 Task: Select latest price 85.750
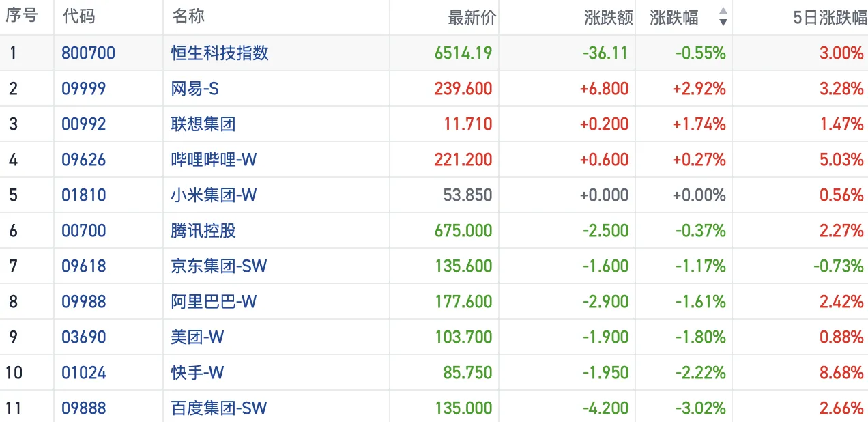[467, 373]
